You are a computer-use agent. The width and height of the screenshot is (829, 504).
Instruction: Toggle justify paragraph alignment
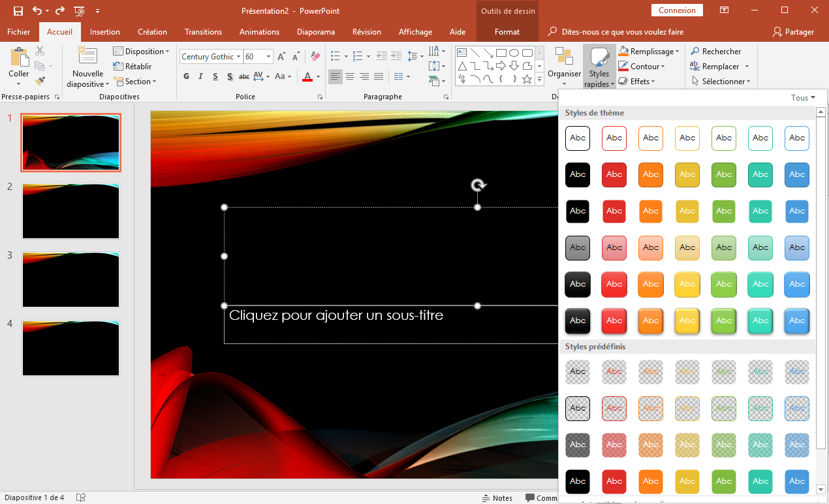379,77
